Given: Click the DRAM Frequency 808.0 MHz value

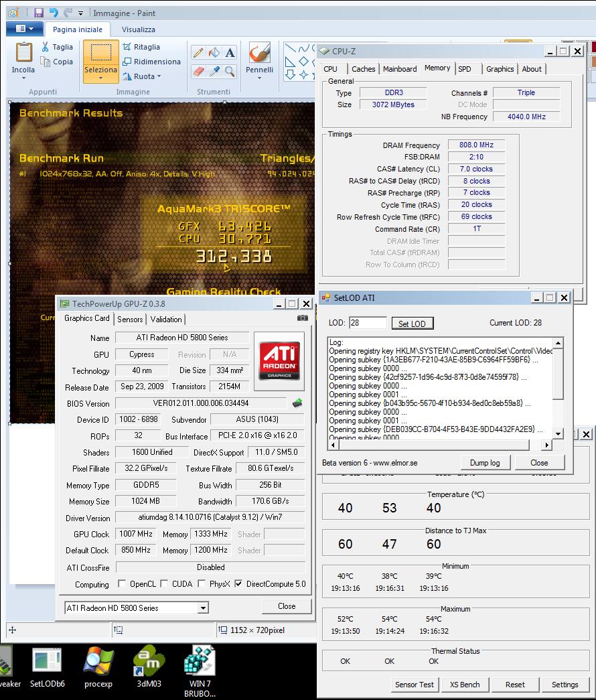Looking at the screenshot, I should coord(476,145).
